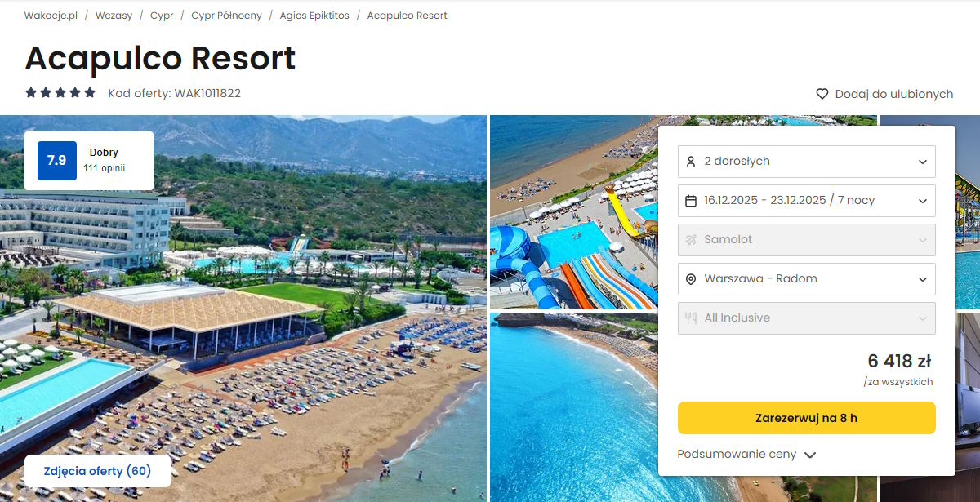Open the water slides aquapark photo
This screenshot has height=502, width=980.
tap(573, 212)
